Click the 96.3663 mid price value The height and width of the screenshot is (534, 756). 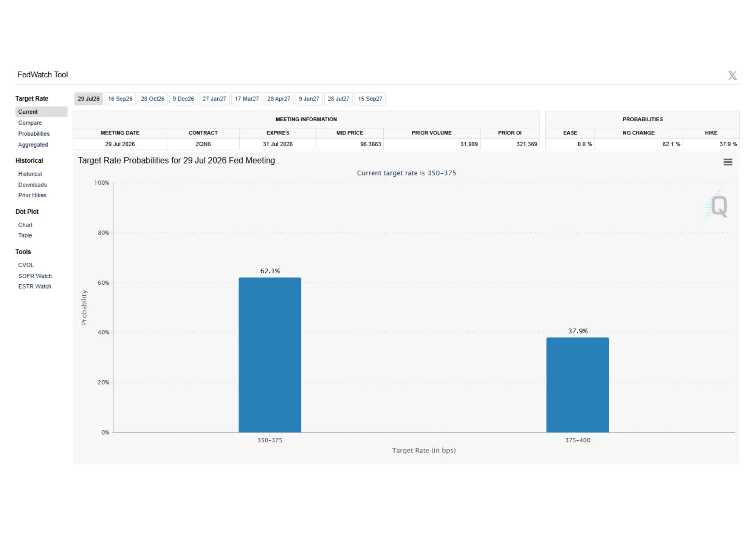(x=370, y=144)
